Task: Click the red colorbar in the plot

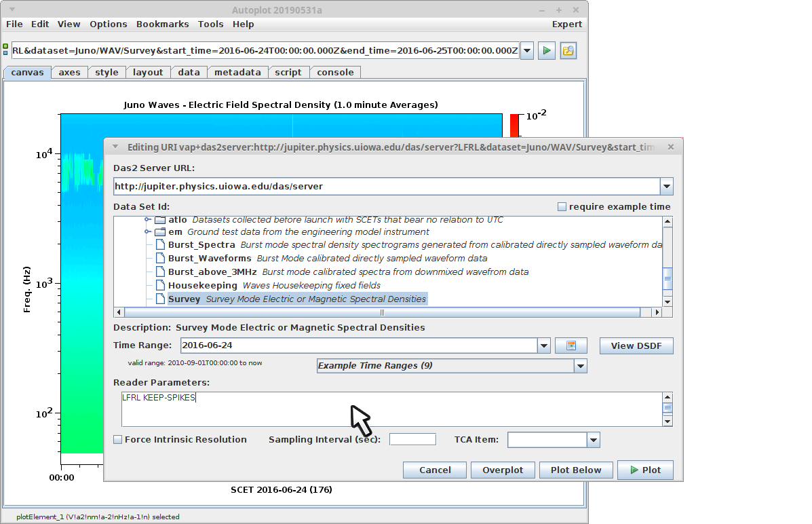Action: pyautogui.click(x=514, y=126)
